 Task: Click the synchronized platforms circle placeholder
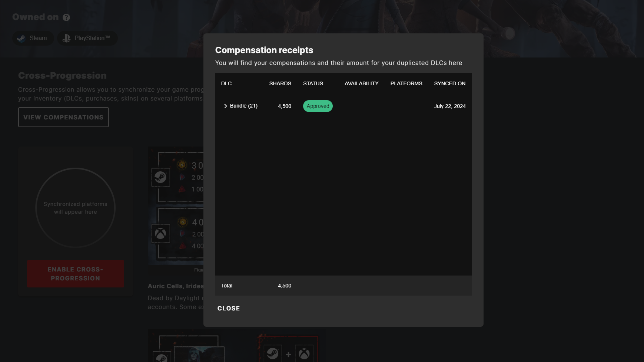point(76,208)
